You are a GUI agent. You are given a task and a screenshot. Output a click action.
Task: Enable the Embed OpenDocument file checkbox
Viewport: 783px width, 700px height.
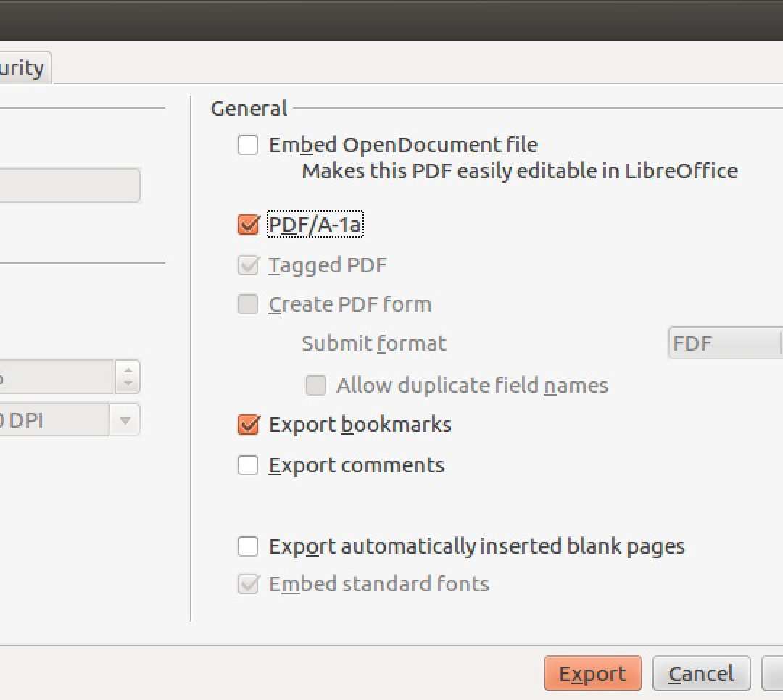pyautogui.click(x=247, y=144)
